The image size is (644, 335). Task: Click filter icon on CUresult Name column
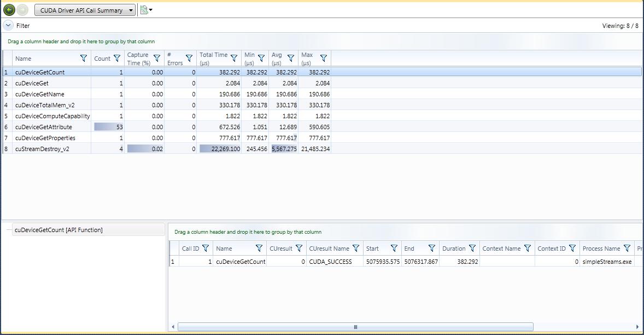tap(356, 249)
